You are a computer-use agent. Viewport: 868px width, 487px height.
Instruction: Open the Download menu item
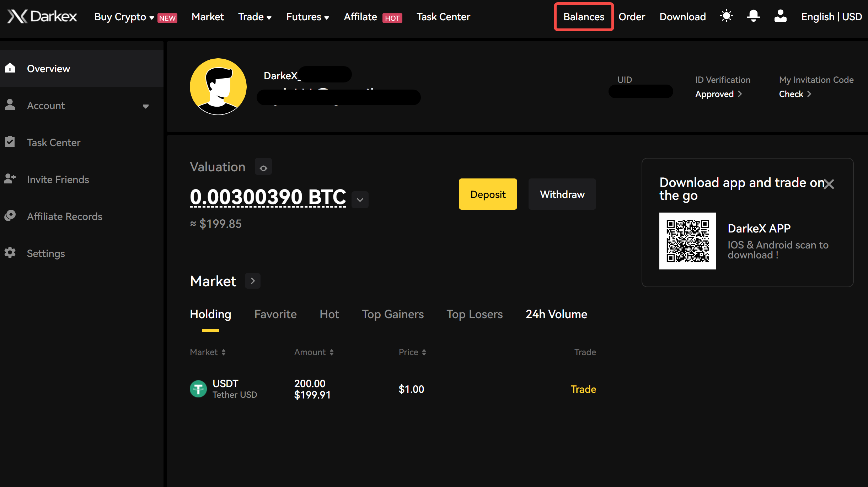[x=682, y=17]
